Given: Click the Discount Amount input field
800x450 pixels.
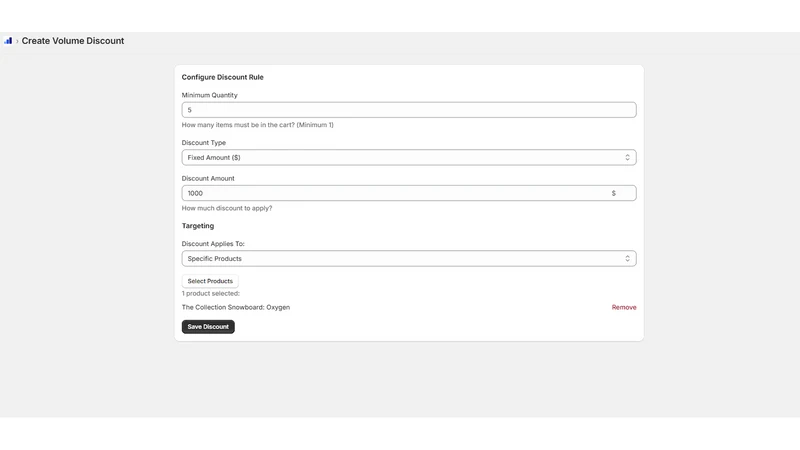Looking at the screenshot, I should pos(409,193).
